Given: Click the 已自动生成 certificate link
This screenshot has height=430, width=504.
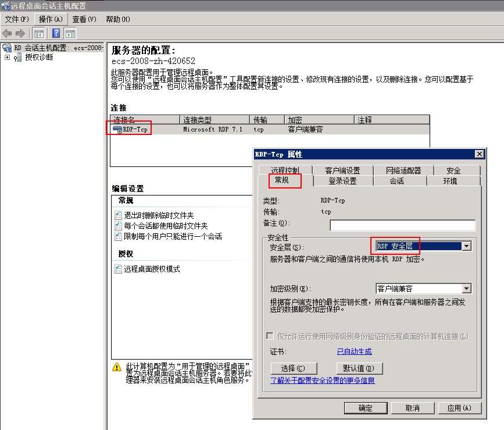Looking at the screenshot, I should [354, 351].
